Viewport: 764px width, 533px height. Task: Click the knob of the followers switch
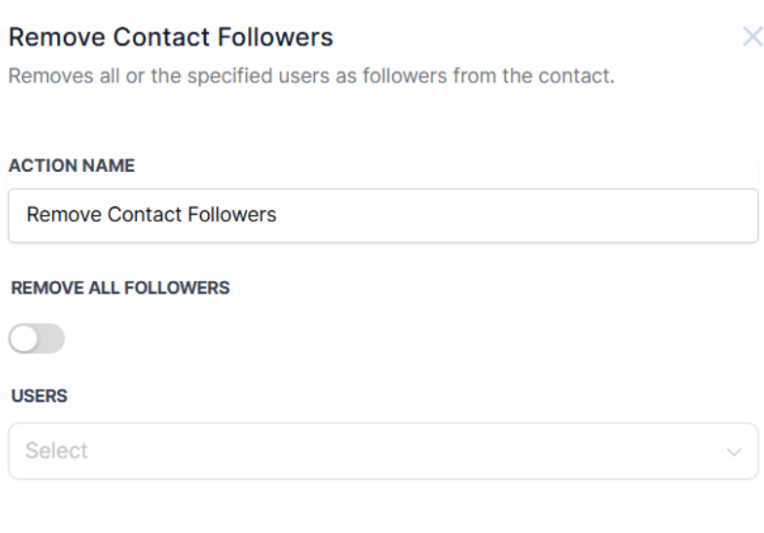24,339
